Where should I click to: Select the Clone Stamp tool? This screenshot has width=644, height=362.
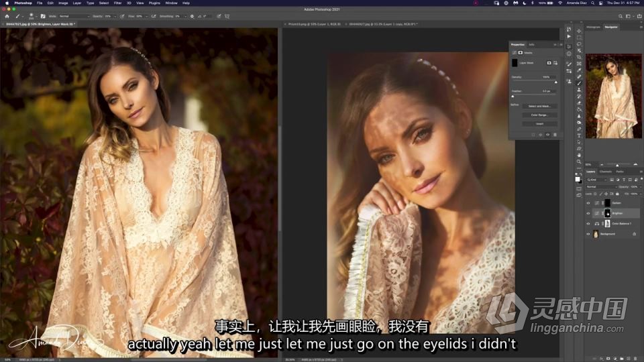pyautogui.click(x=579, y=89)
